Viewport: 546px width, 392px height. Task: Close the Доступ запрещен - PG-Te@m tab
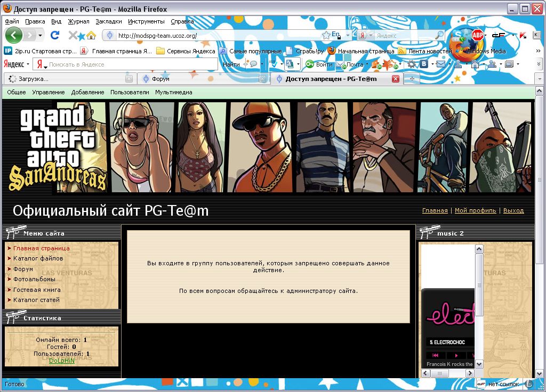(x=396, y=79)
